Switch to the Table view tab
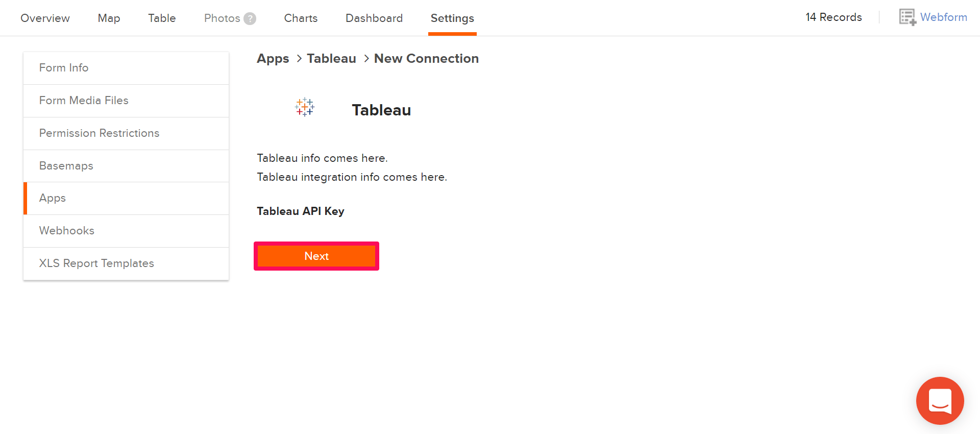Image resolution: width=980 pixels, height=434 pixels. pyautogui.click(x=162, y=18)
